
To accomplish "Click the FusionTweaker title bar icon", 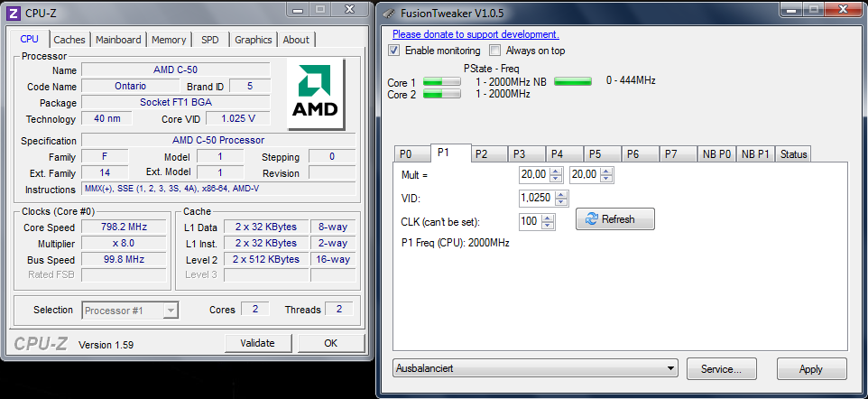I will (x=390, y=14).
